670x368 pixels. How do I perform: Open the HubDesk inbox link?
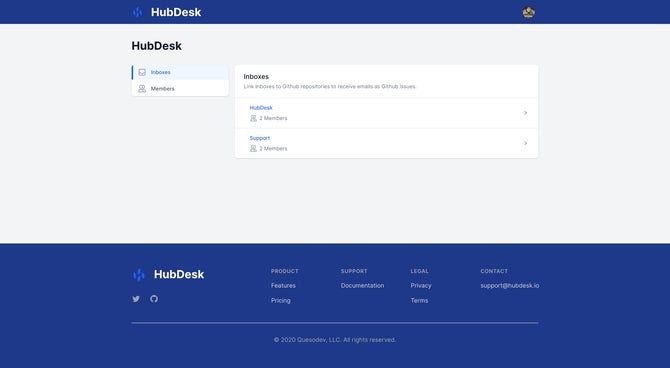(261, 108)
